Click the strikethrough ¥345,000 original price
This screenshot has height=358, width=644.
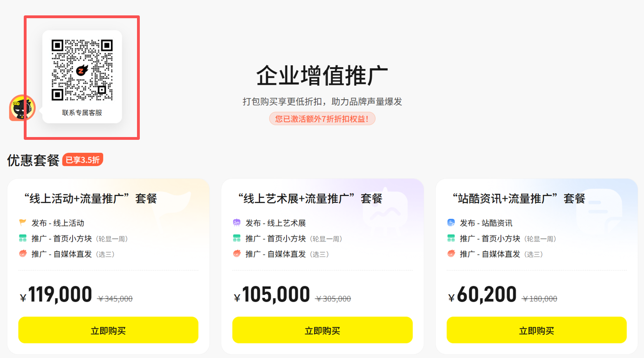(x=114, y=298)
